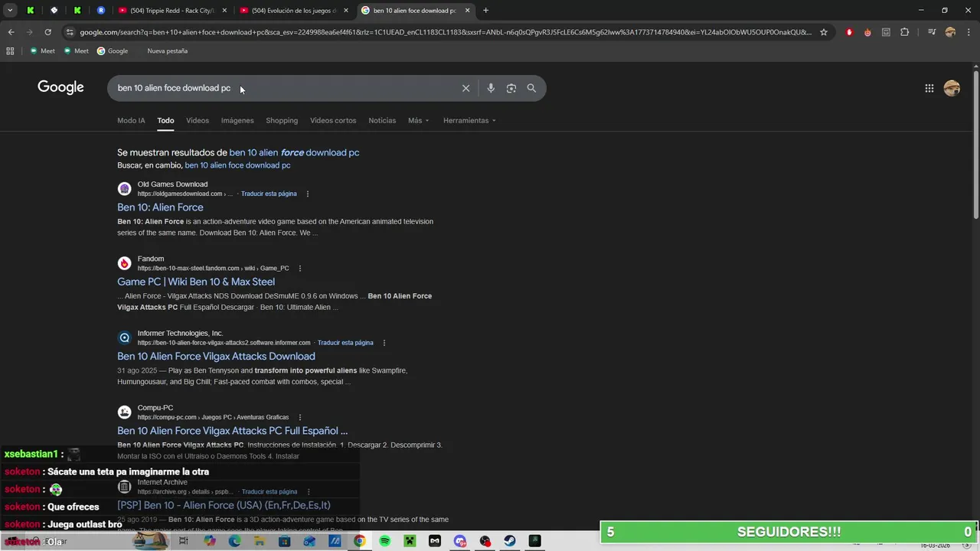This screenshot has height=551, width=980.
Task: Translate the Informer Technologies page
Action: pos(345,343)
